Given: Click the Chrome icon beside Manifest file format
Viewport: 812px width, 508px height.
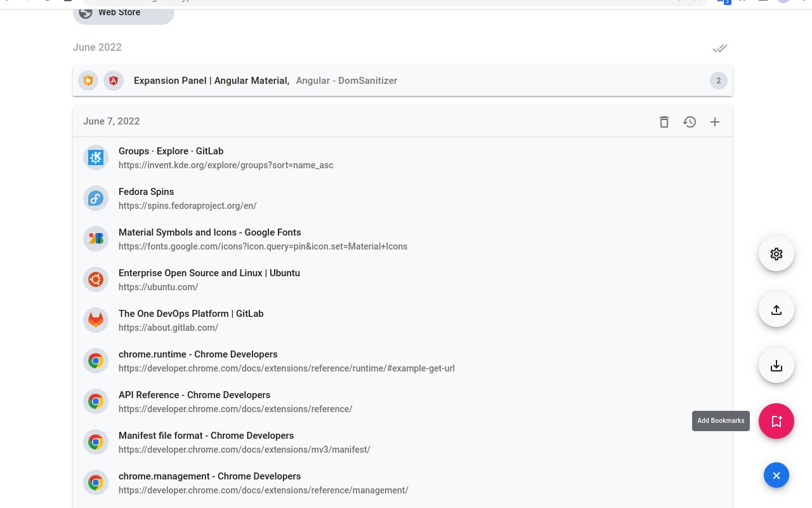Looking at the screenshot, I should click(96, 442).
